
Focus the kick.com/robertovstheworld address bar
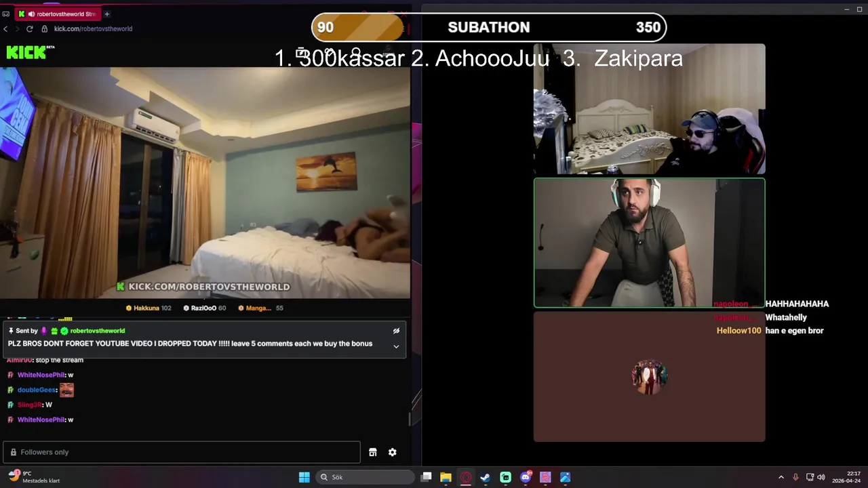click(x=93, y=28)
